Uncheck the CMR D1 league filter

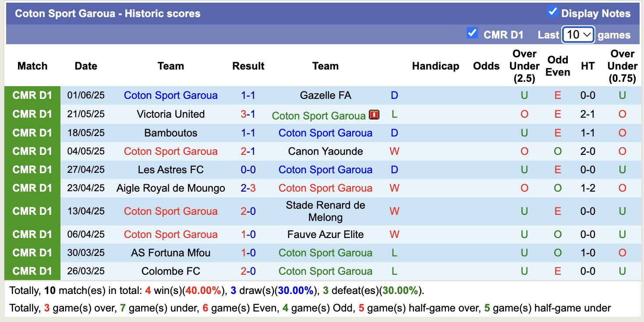click(x=472, y=33)
